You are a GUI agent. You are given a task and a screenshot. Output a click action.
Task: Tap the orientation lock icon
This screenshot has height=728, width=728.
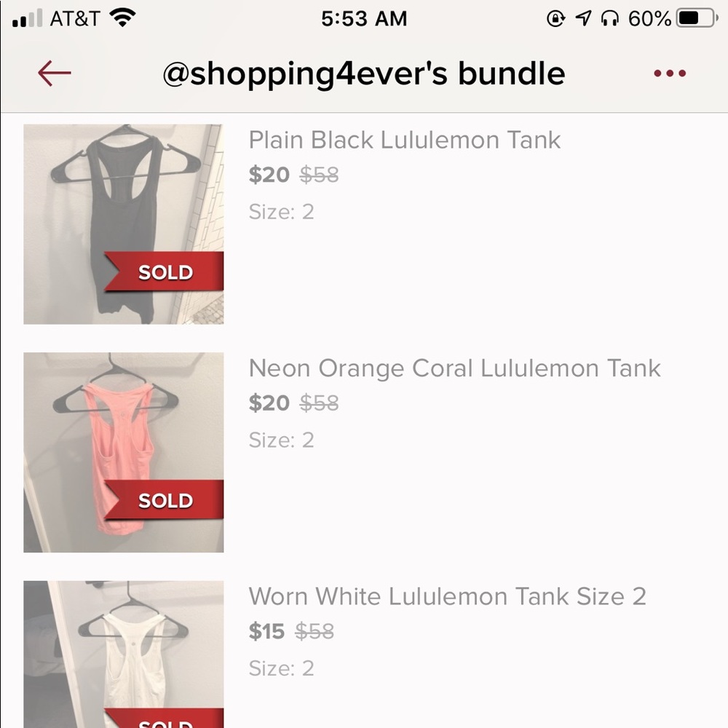click(555, 19)
